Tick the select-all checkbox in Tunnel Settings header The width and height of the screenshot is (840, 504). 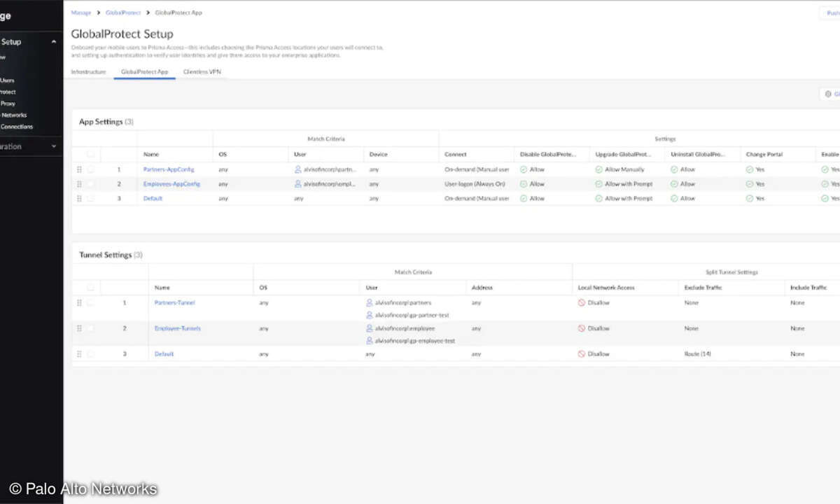pyautogui.click(x=90, y=288)
